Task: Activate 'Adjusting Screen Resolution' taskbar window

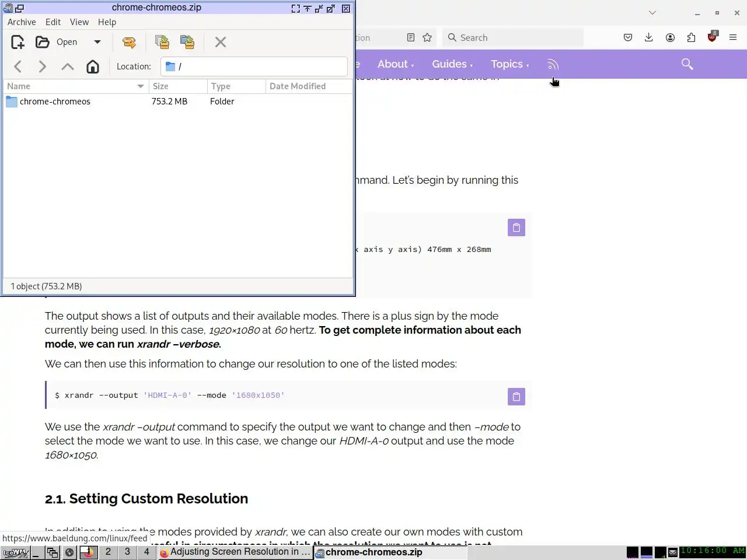Action: point(235,552)
